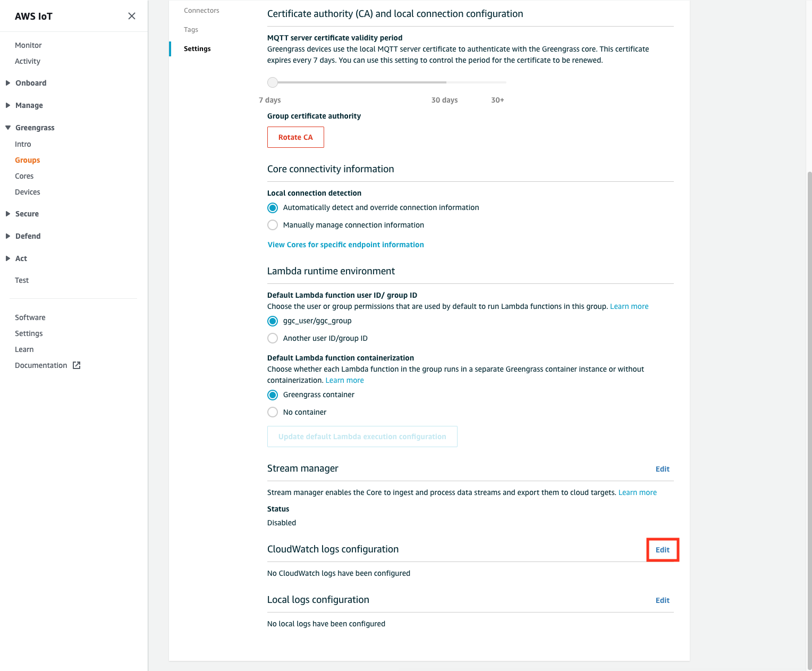Image resolution: width=812 pixels, height=671 pixels.
Task: Click the Defend menu label
Action: (x=28, y=236)
